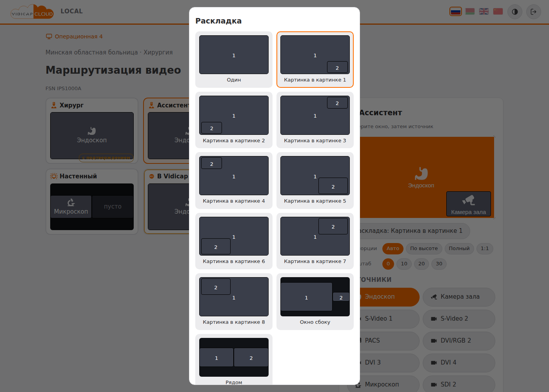Choose layout 'Картинка в картинке 7'
The width and height of the screenshot is (549, 392).
point(315,241)
